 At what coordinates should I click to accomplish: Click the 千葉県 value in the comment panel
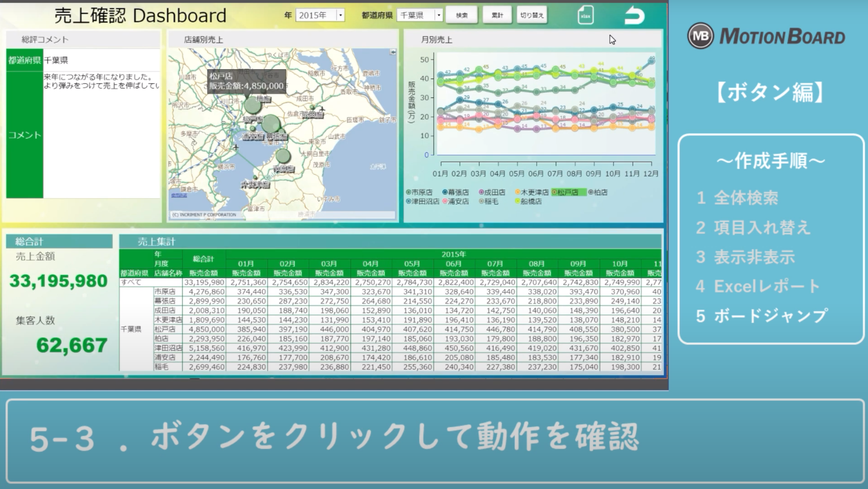coord(56,60)
